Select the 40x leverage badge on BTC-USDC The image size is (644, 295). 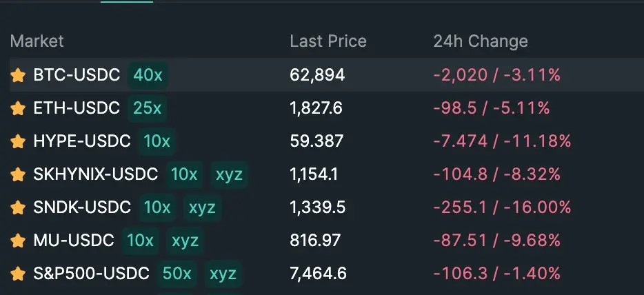tap(148, 75)
